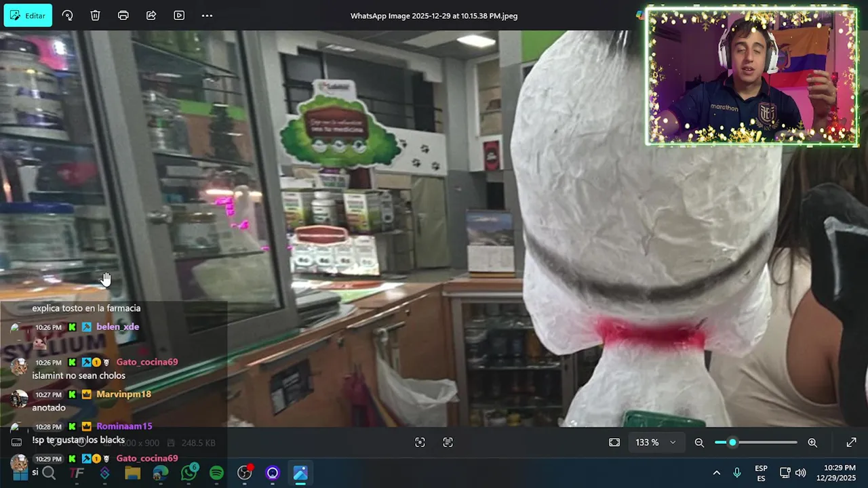Click the Photos app taskbar icon
This screenshot has width=868, height=488.
click(300, 473)
